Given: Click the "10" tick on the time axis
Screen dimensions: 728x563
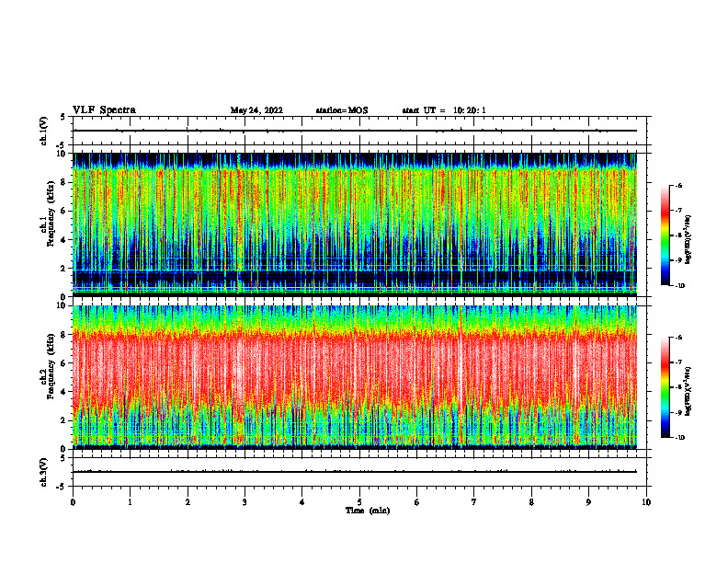Looking at the screenshot, I should (x=646, y=502).
